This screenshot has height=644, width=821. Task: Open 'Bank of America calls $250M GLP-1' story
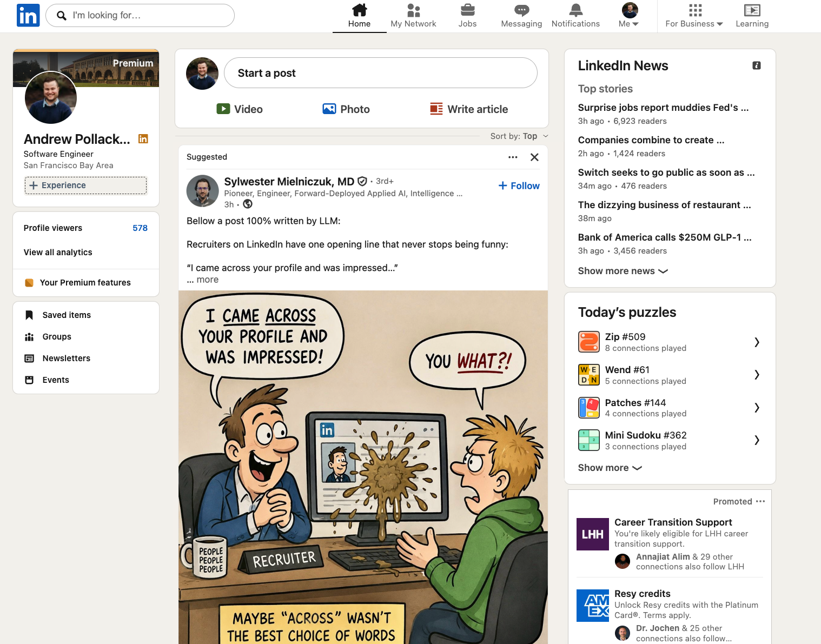coord(665,237)
